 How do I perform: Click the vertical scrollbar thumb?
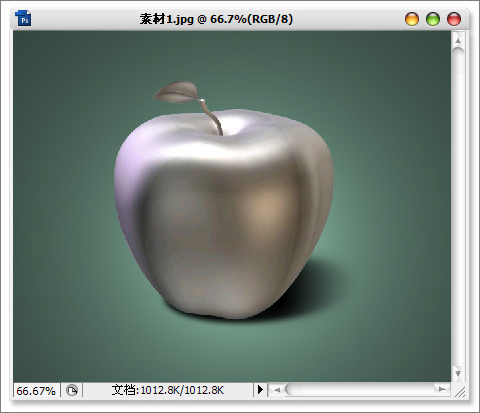[x=459, y=207]
